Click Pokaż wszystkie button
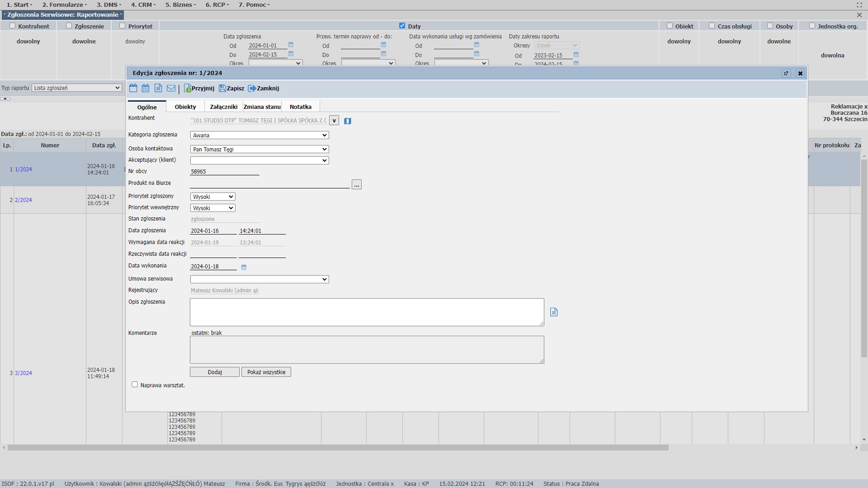868x488 pixels. pos(266,372)
